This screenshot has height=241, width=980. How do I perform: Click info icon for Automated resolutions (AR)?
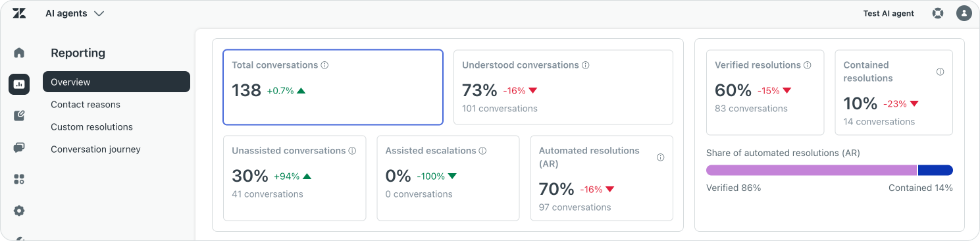pyautogui.click(x=660, y=157)
